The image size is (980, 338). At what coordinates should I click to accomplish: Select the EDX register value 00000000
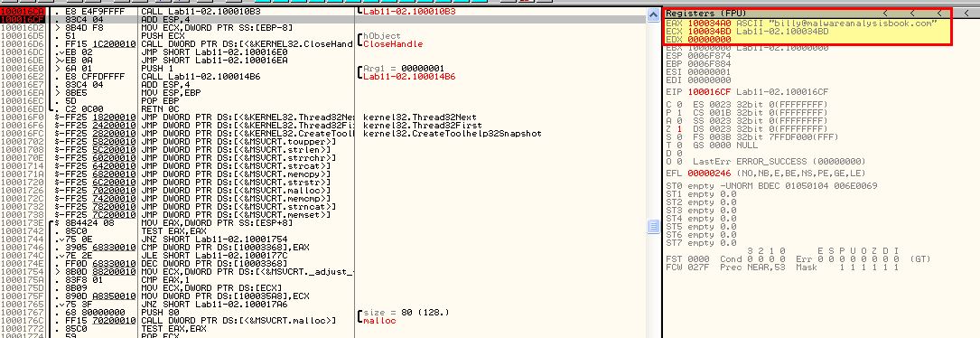point(709,40)
